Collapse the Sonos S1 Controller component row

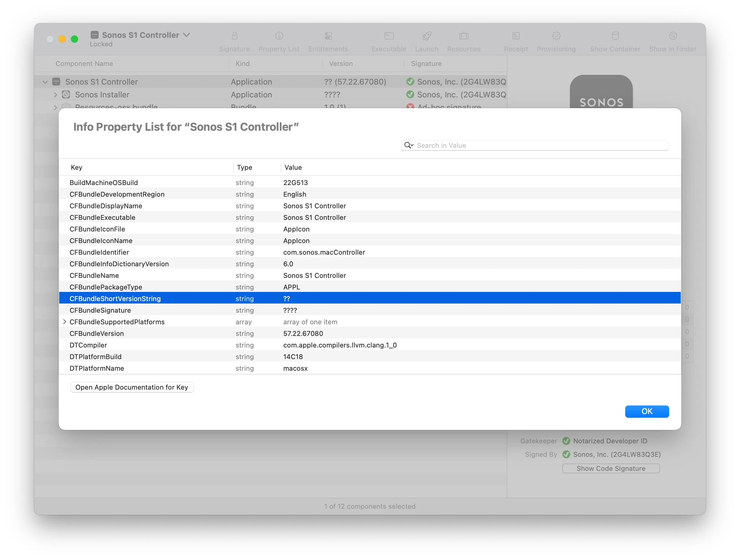click(x=45, y=82)
